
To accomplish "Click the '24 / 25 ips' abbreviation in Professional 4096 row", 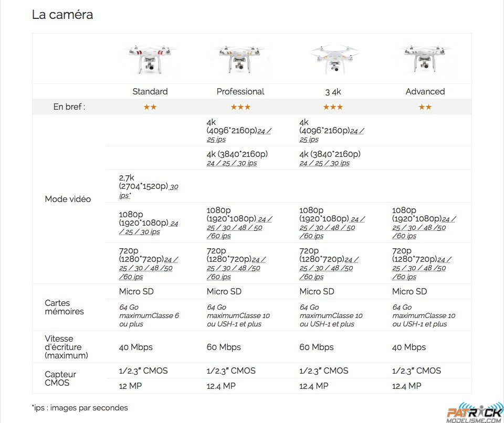I will (239, 135).
